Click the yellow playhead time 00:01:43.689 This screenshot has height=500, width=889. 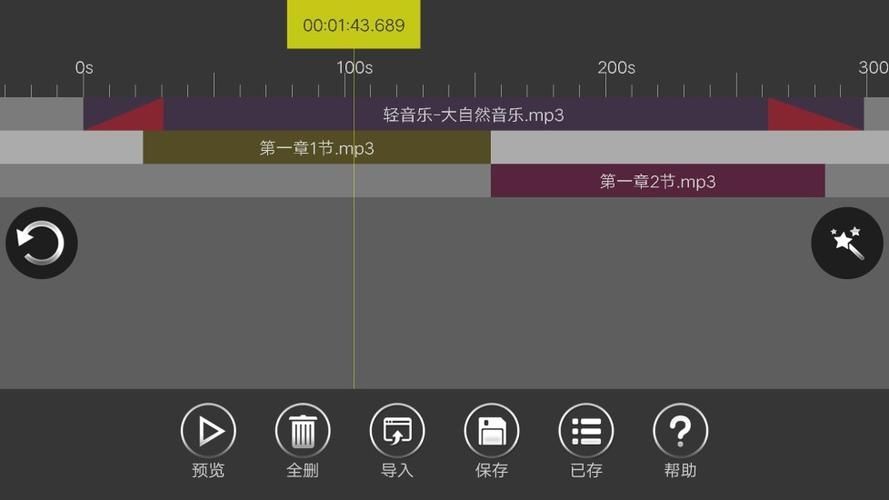tap(354, 24)
